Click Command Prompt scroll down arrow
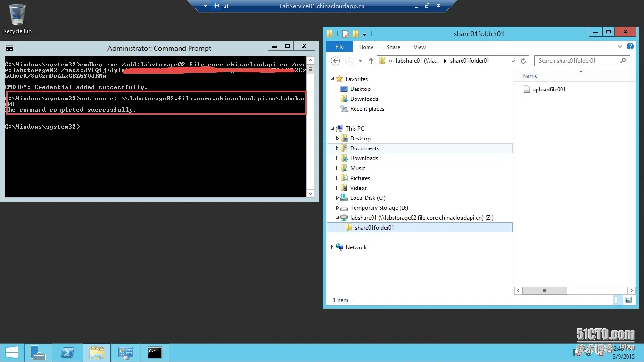The height and width of the screenshot is (362, 644). (310, 193)
